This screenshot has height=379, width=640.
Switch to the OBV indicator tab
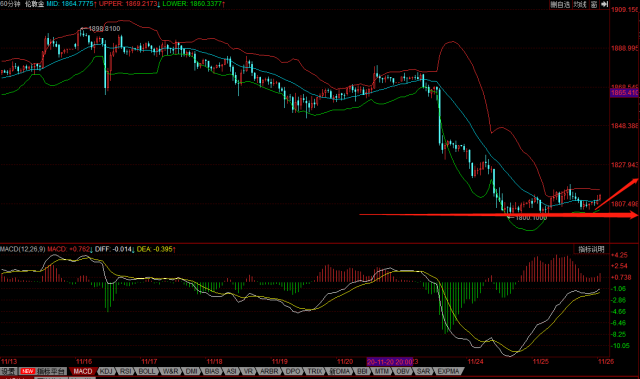coord(403,371)
